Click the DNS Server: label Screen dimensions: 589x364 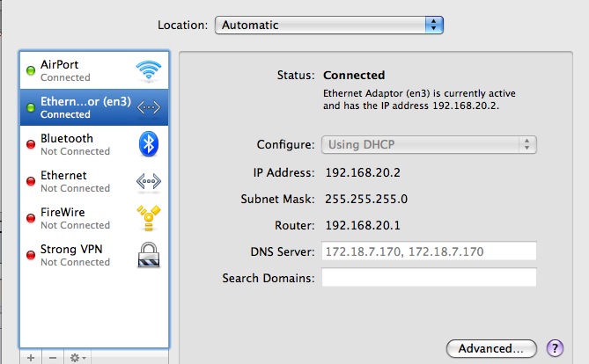(x=283, y=251)
